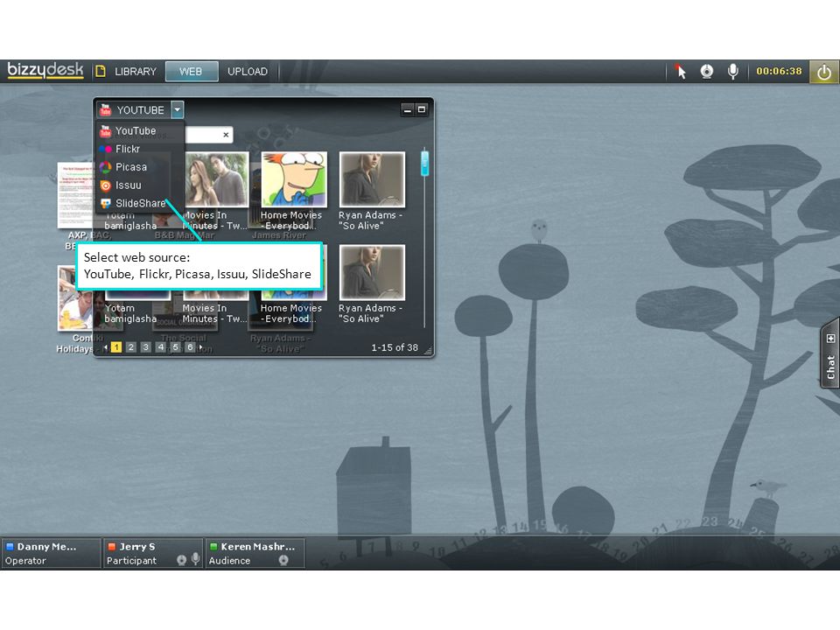Activate the pointer cursor tool

point(681,71)
